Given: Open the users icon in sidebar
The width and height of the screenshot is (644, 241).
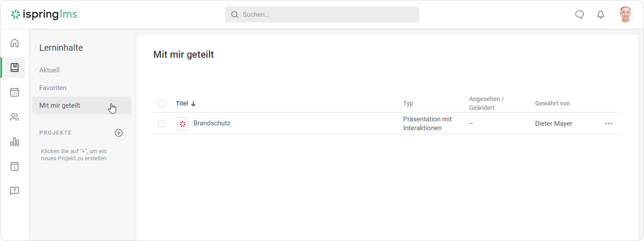Looking at the screenshot, I should pos(15,117).
